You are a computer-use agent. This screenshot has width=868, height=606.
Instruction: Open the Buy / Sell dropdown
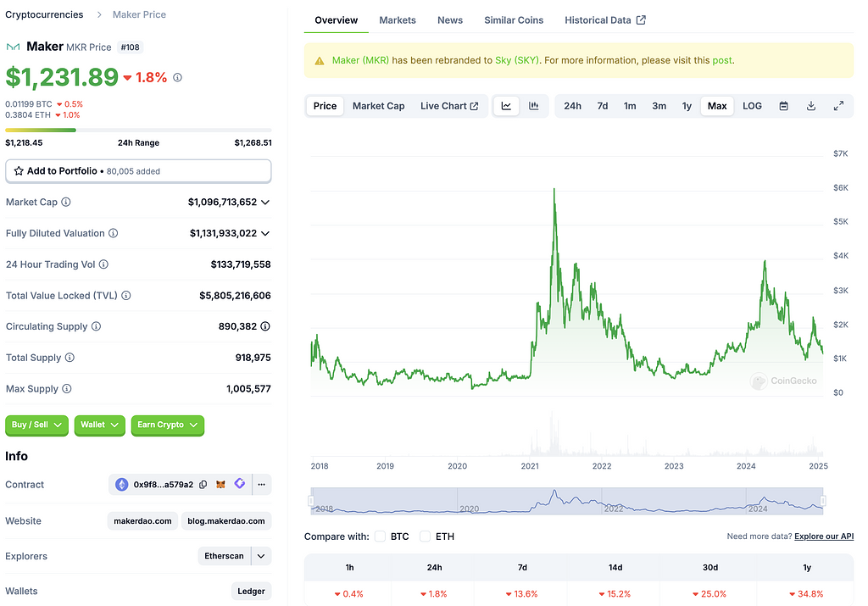coord(37,425)
